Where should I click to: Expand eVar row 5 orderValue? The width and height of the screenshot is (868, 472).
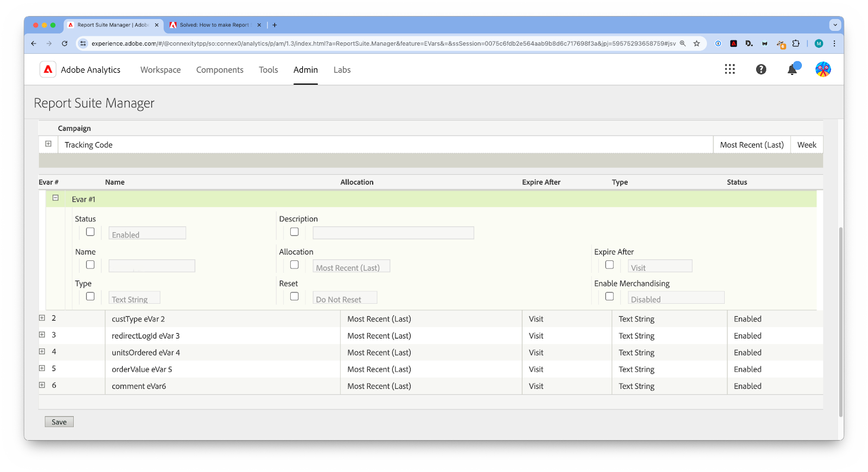click(x=42, y=368)
